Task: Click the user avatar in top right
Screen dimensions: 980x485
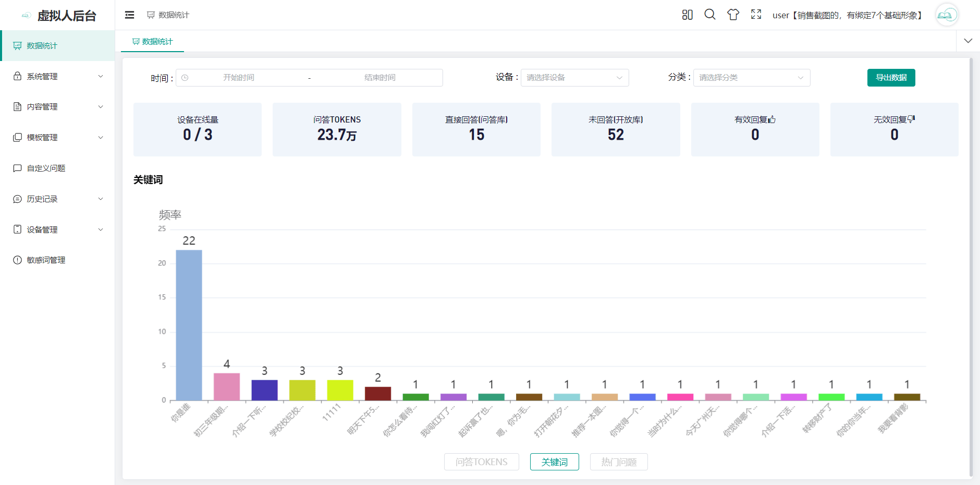Action: tap(946, 15)
